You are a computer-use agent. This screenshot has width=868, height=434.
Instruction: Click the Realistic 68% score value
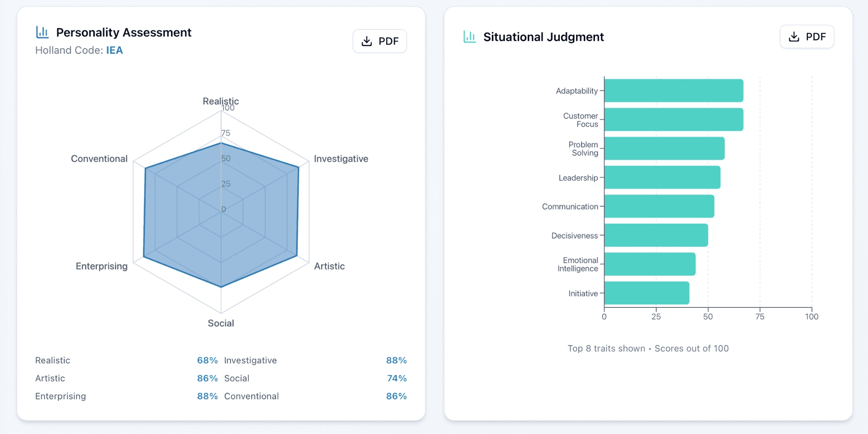(x=207, y=360)
